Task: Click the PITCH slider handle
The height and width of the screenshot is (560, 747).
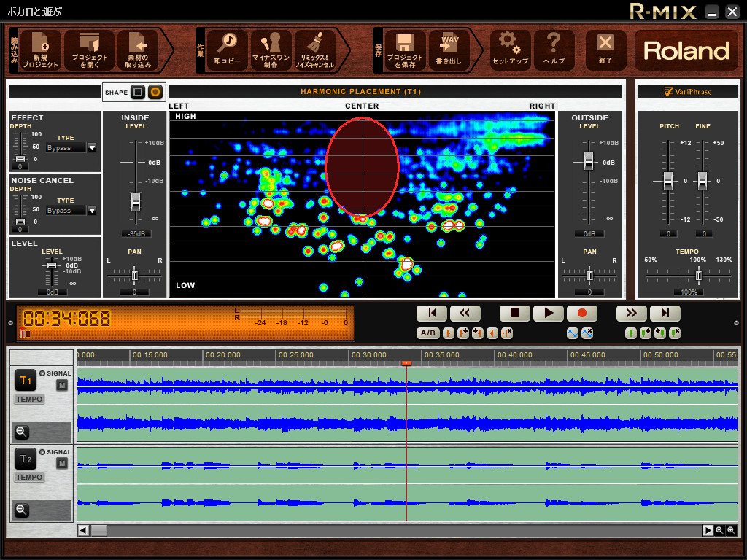Action: 668,181
